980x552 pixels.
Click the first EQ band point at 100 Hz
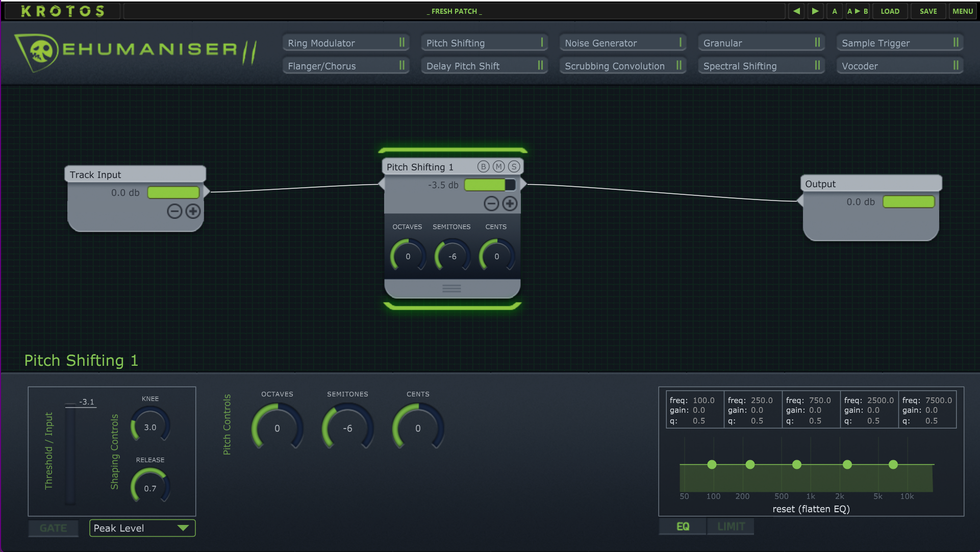(x=712, y=464)
